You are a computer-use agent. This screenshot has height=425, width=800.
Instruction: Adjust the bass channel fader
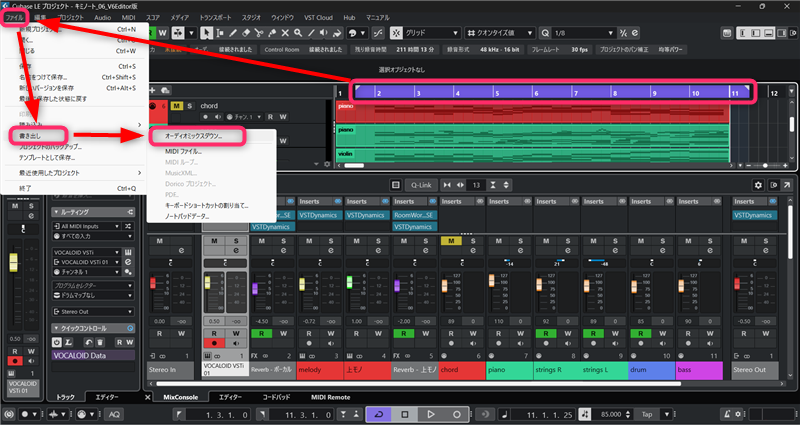coord(681,286)
